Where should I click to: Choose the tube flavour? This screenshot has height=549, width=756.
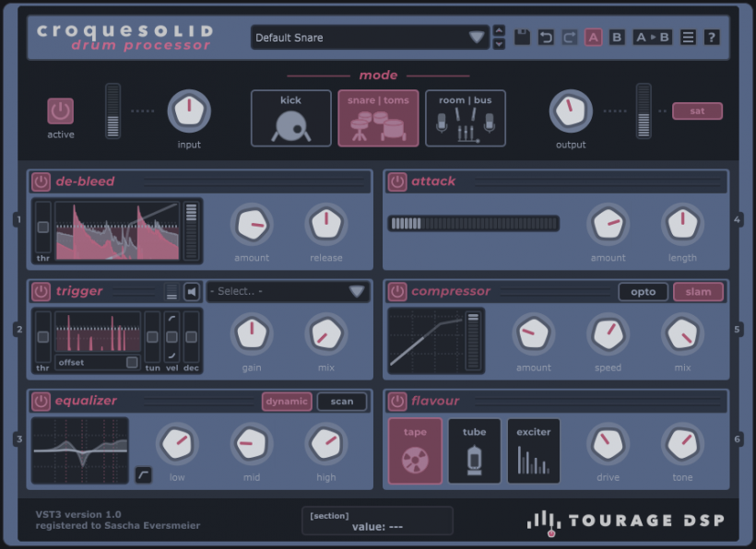click(475, 450)
